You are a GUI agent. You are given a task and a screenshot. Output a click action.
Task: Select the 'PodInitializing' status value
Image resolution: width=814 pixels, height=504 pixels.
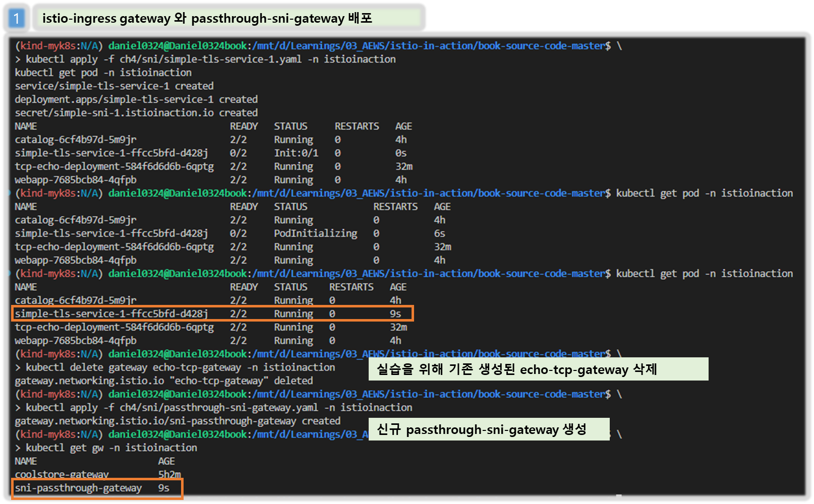[316, 233]
